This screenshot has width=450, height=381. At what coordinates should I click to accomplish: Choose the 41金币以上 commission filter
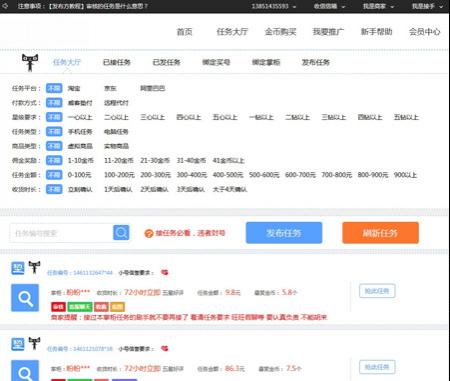(228, 161)
